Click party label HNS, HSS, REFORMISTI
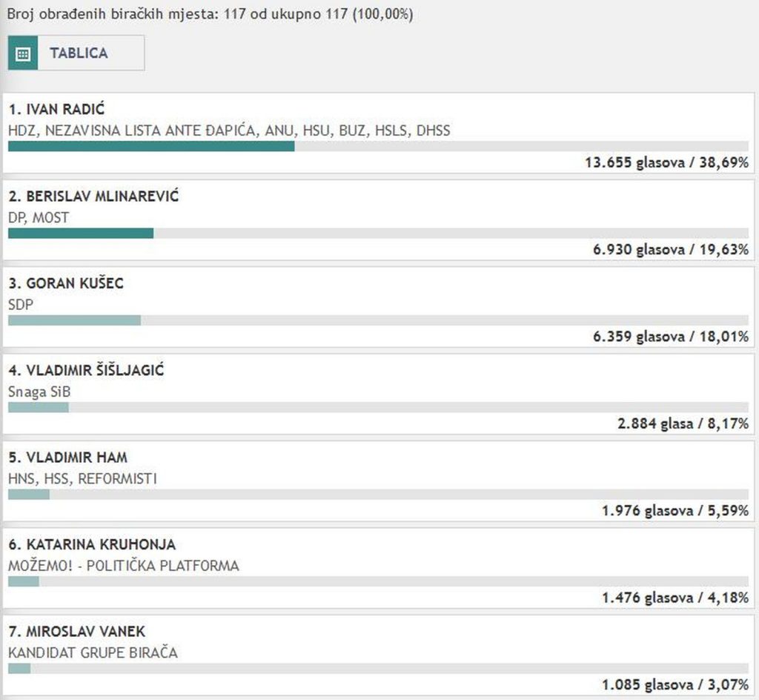 (x=82, y=479)
